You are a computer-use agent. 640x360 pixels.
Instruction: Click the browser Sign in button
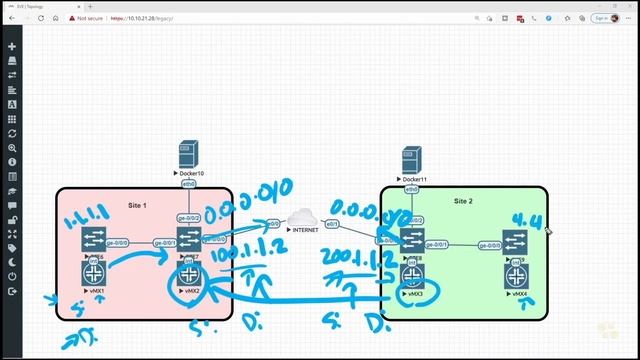click(606, 18)
